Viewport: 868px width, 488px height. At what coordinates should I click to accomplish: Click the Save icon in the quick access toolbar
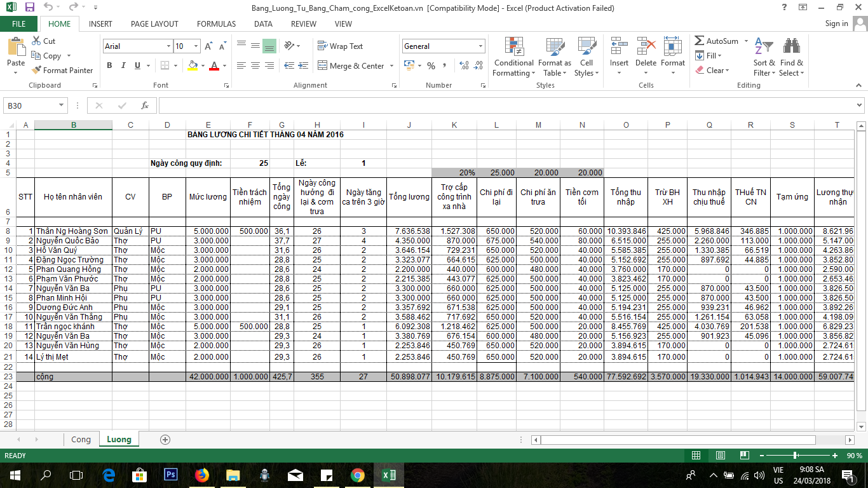point(30,8)
